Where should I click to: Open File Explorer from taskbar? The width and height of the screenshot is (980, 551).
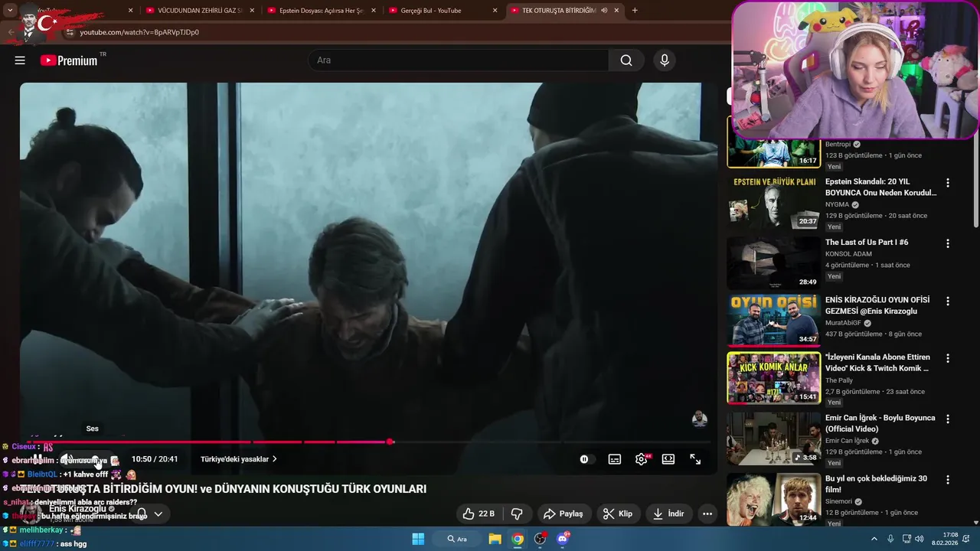point(495,539)
